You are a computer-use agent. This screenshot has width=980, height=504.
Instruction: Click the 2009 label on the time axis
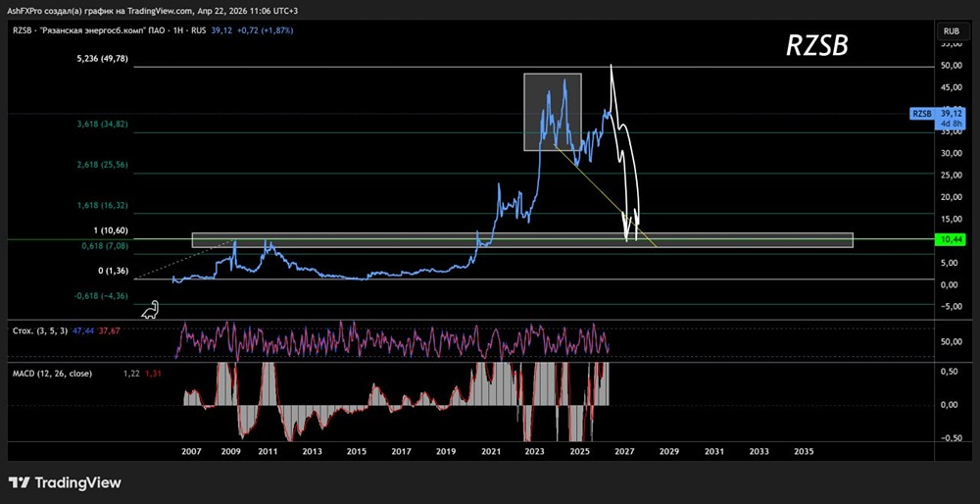click(x=230, y=451)
